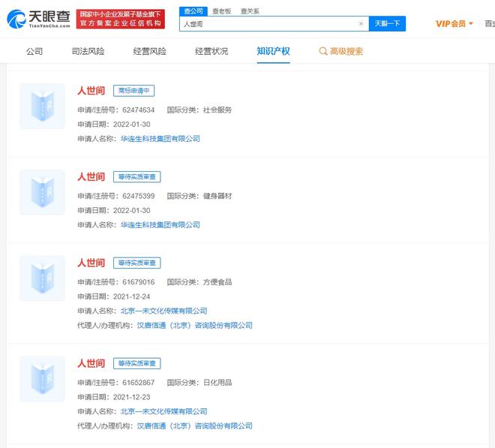Open 北京一未文化传媒有限公司 link under 方便食品 entry
The image size is (495, 448).
[163, 311]
